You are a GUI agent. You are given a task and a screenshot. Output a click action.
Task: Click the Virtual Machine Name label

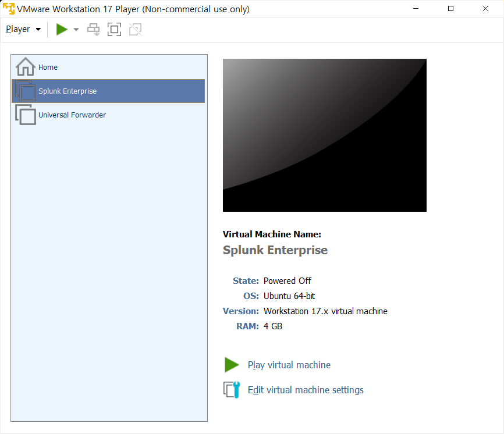tap(272, 234)
